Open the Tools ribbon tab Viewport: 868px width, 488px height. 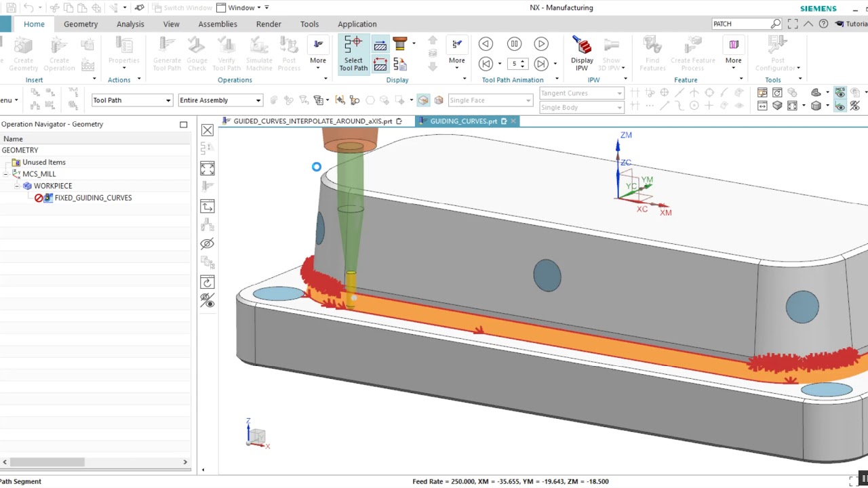[309, 24]
